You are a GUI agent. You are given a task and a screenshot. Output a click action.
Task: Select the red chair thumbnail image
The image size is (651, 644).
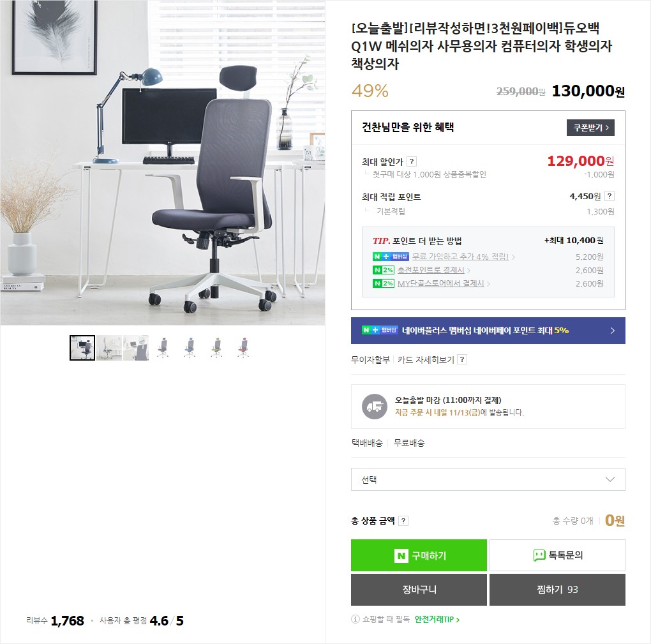click(x=243, y=348)
